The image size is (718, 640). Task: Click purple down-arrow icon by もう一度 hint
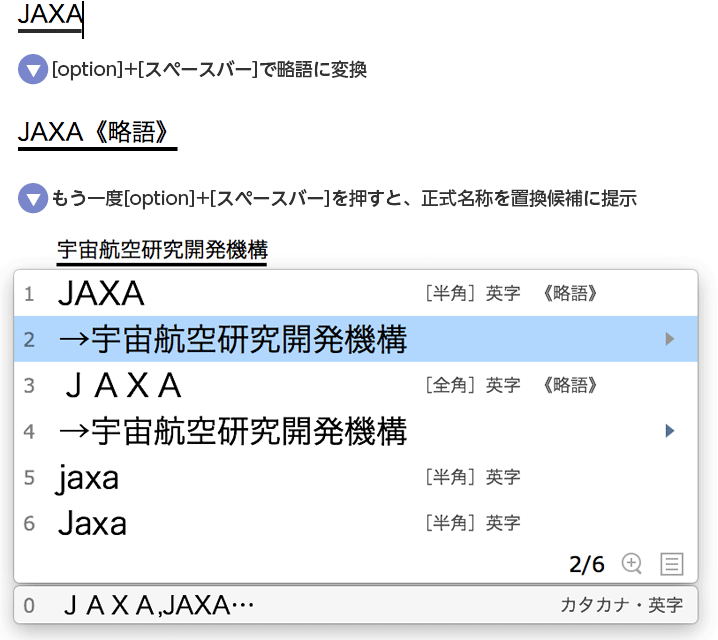(33, 198)
